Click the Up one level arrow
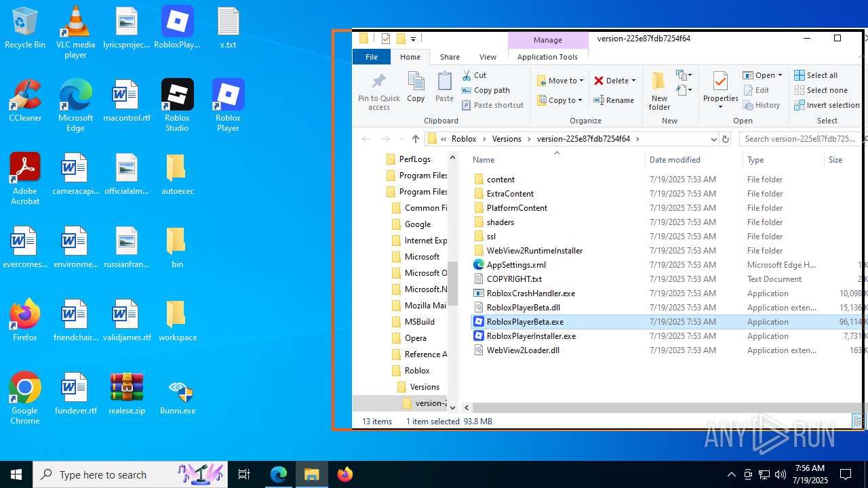 (x=416, y=139)
